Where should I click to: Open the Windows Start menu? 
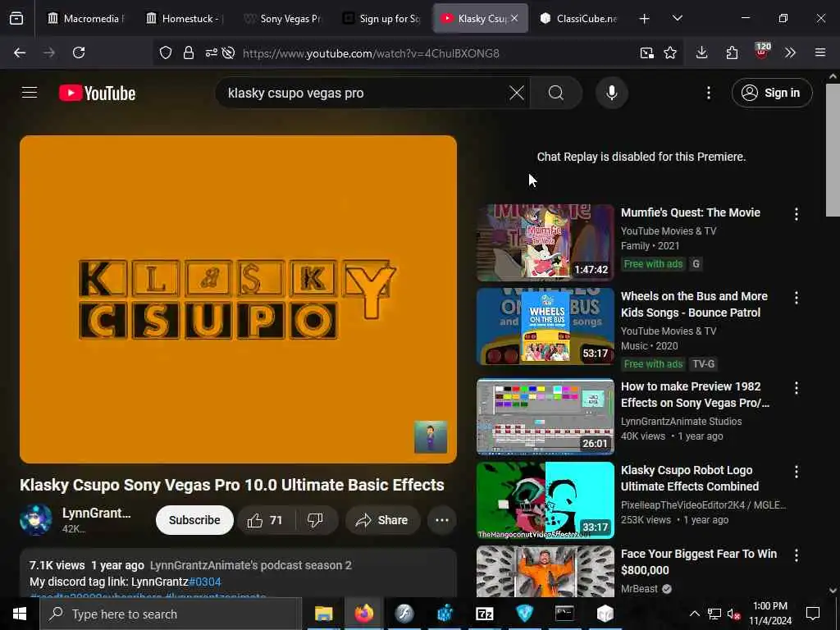click(x=20, y=614)
